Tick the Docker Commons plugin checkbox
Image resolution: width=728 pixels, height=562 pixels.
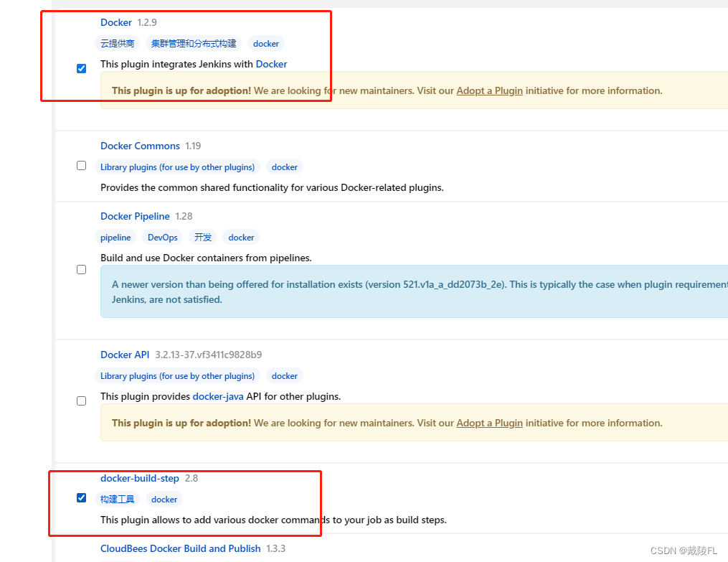click(x=81, y=166)
